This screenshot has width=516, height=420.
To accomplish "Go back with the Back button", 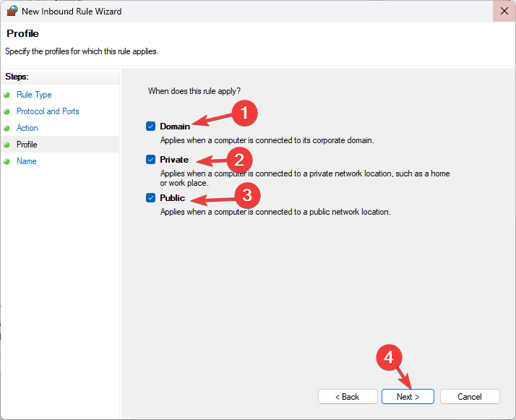I will pos(348,397).
